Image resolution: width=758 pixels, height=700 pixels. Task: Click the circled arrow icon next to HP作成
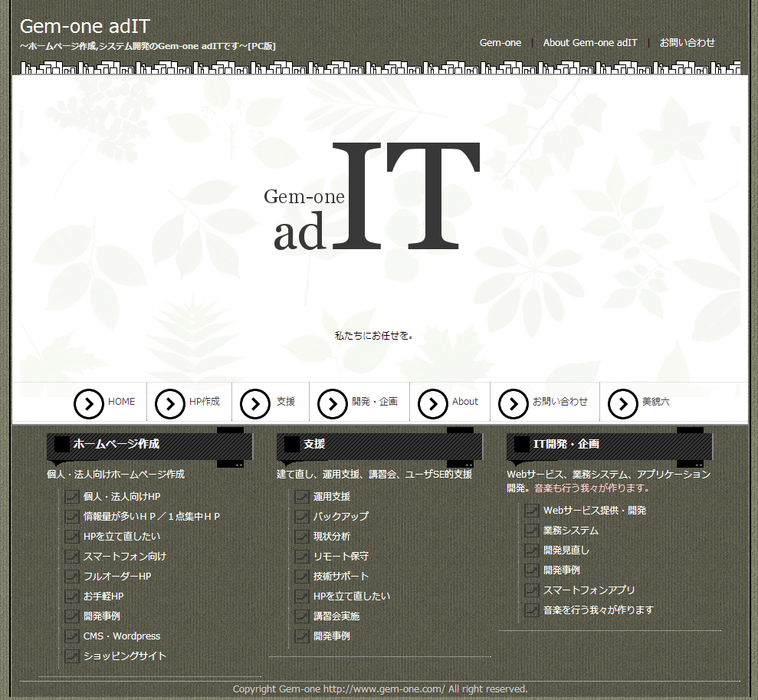(170, 403)
